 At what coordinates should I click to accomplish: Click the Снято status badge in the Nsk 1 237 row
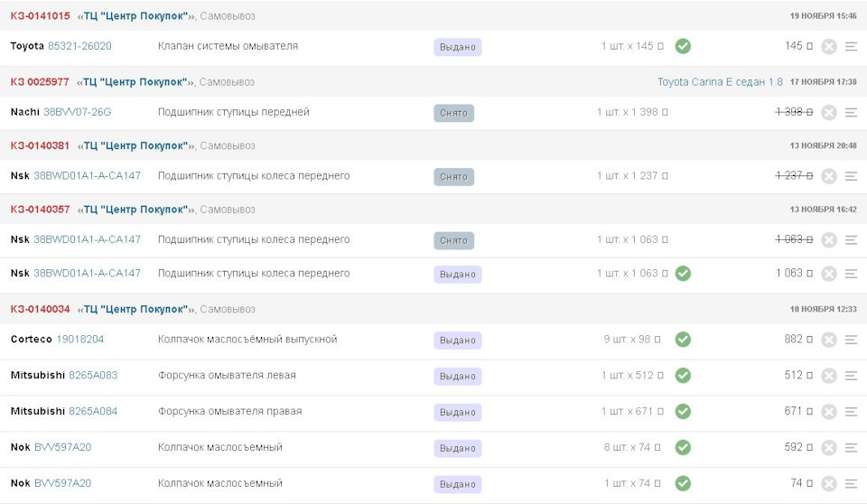click(453, 176)
